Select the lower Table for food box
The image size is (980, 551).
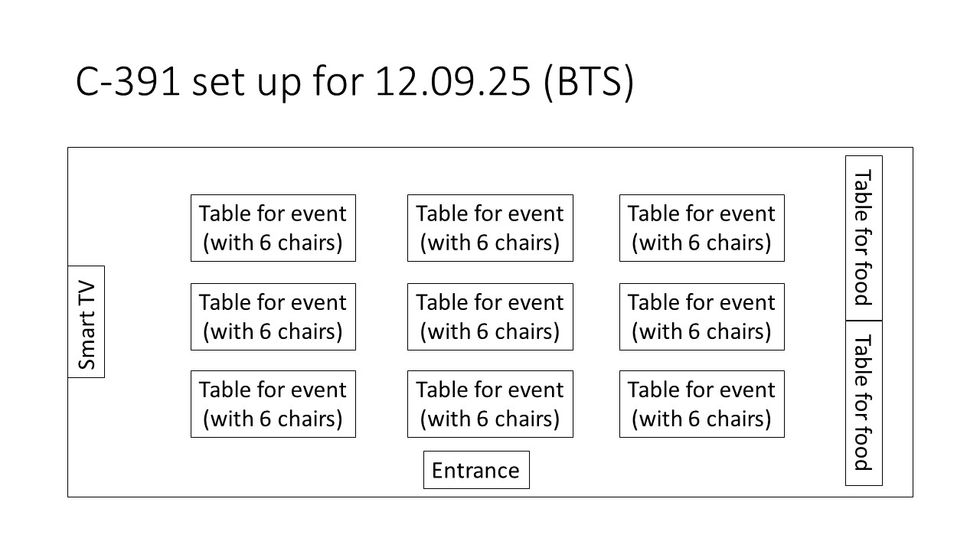click(x=864, y=403)
